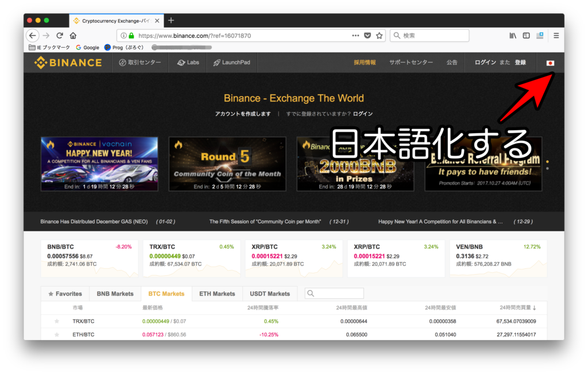Open TRX/BTC market row
The width and height of the screenshot is (588, 374).
pyautogui.click(x=294, y=321)
